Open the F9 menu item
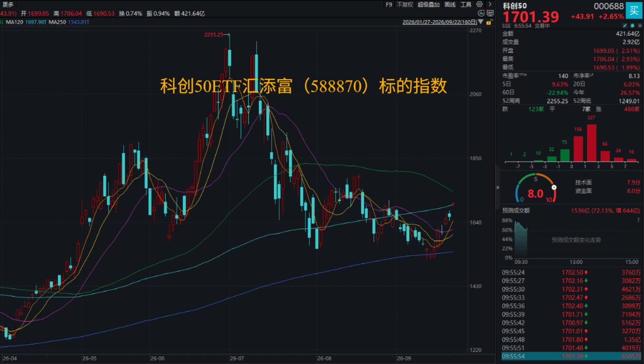The height and width of the screenshot is (364, 644). pyautogui.click(x=389, y=5)
